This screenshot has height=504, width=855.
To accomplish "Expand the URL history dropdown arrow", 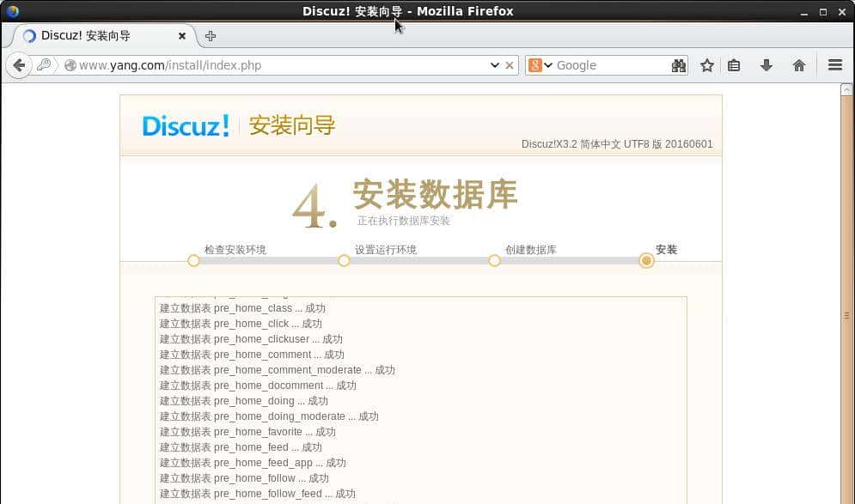I will 494,65.
